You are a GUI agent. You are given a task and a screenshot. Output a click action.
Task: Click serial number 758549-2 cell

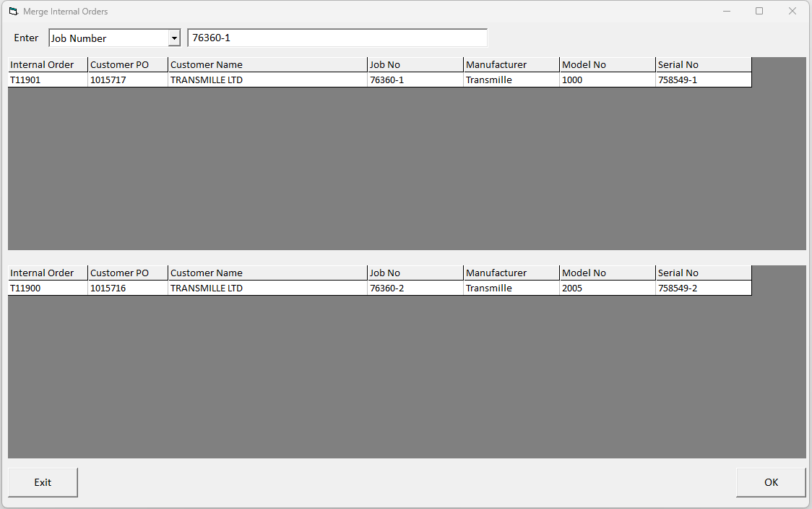pyautogui.click(x=704, y=288)
